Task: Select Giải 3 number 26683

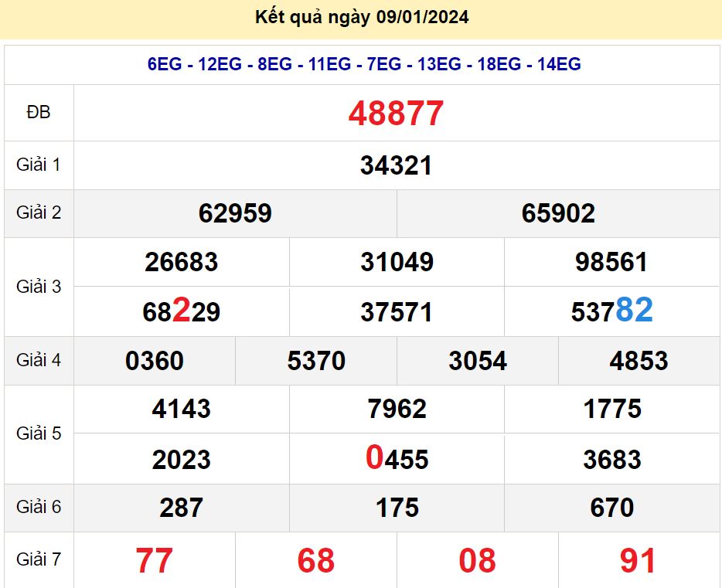Action: point(182,263)
